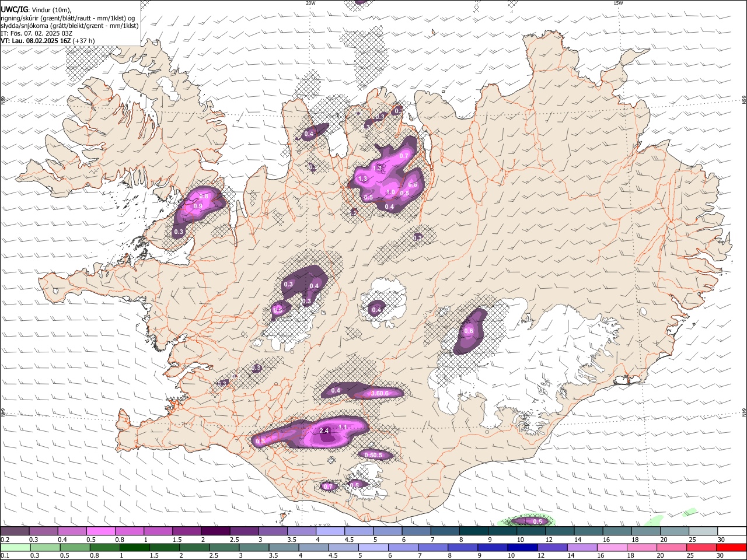Click the deep navy blue swatch starting at 10 in the lower legend
The height and width of the screenshot is (560, 747).
522,548
